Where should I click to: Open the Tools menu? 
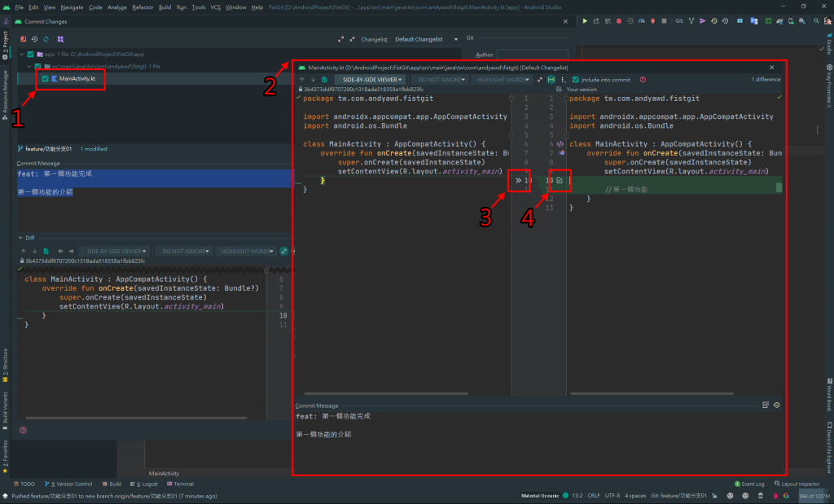click(199, 7)
